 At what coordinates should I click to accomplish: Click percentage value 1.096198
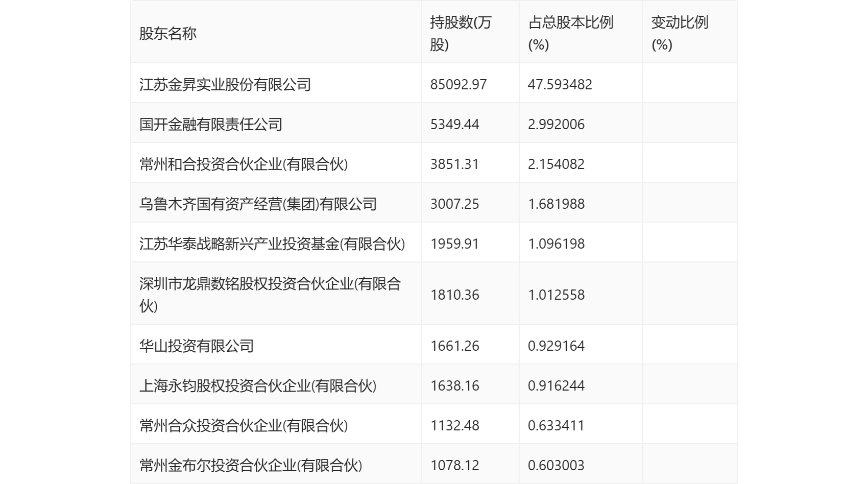(x=557, y=244)
